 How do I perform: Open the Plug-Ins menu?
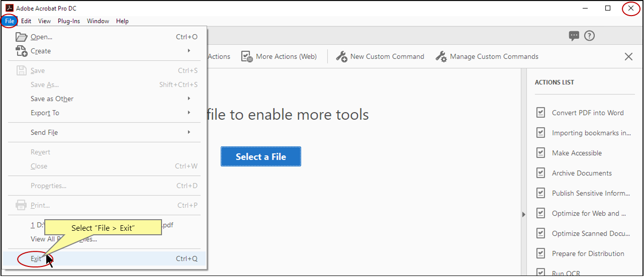[68, 21]
